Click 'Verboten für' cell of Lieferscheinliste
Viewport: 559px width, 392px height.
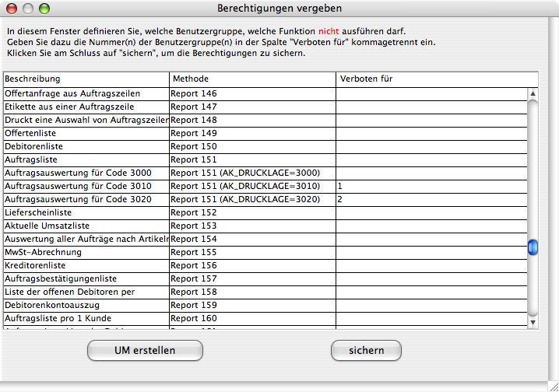click(x=431, y=212)
